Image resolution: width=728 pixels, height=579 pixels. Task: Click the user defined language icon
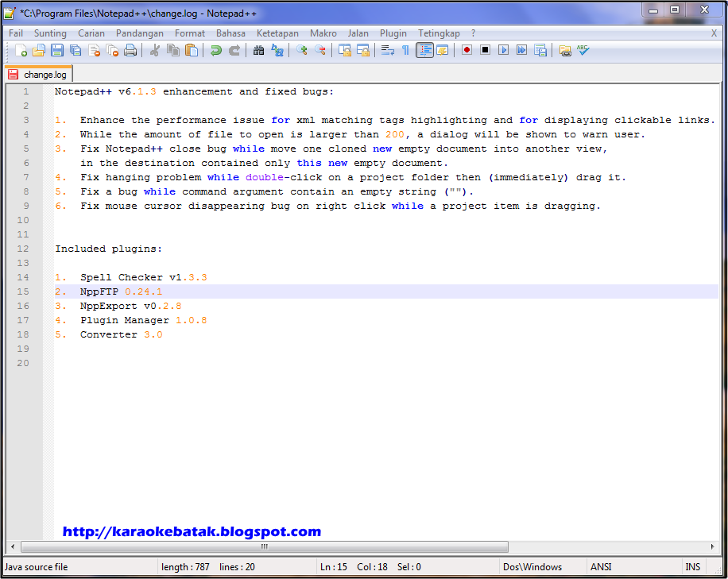point(443,50)
